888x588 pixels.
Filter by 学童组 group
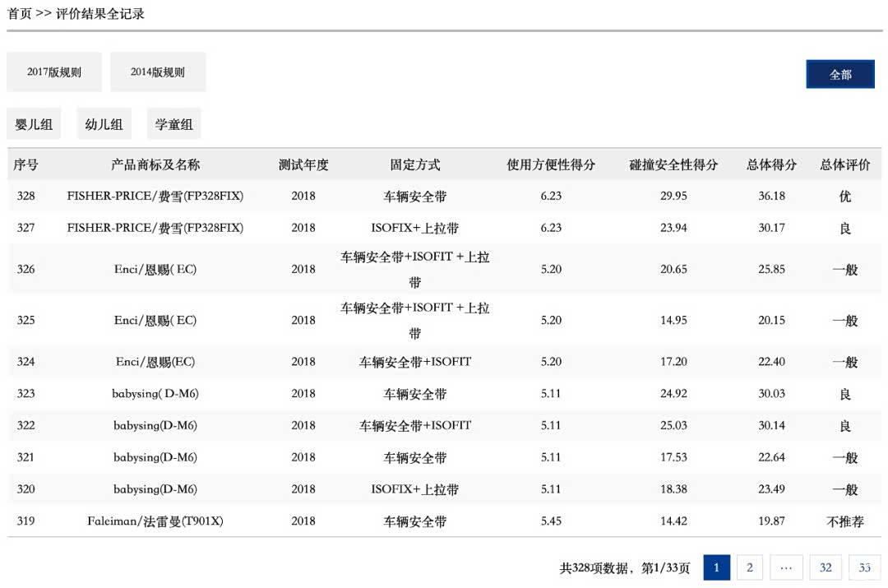click(x=174, y=124)
